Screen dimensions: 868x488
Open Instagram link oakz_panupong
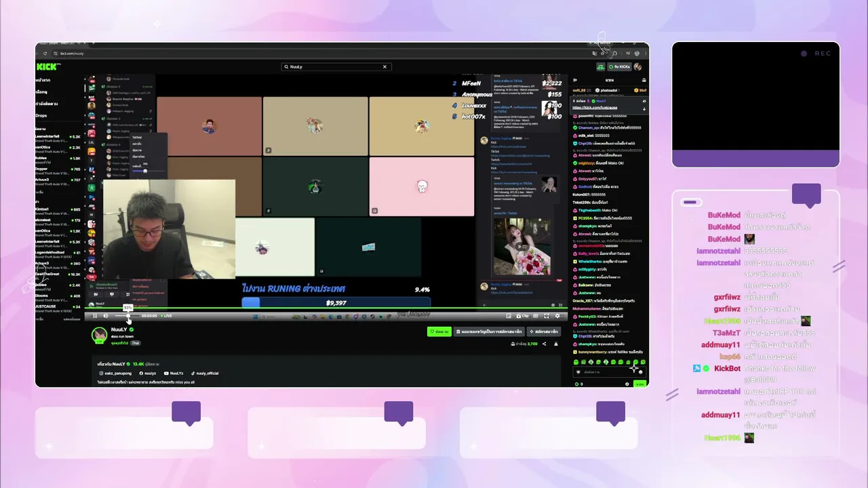[115, 373]
